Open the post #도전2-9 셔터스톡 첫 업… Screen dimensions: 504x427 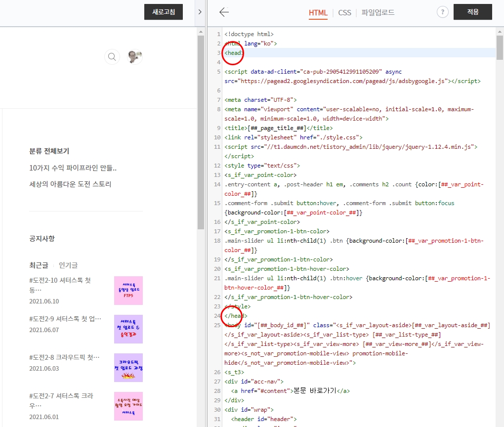point(65,319)
